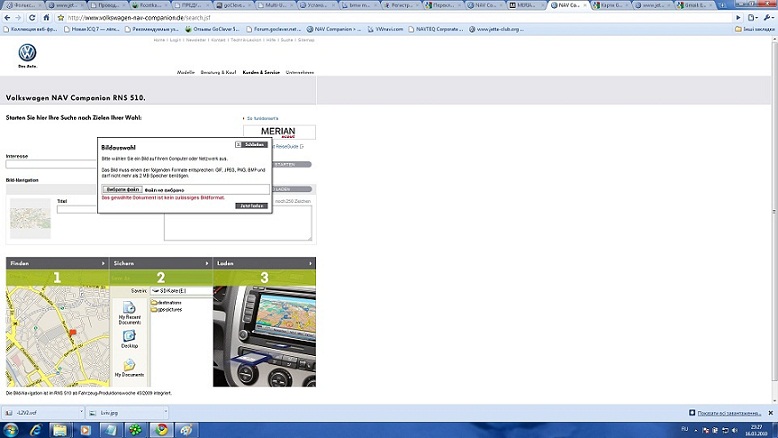Open the NAVTEQ Corporate bookmark
Viewport: 778px width, 438px height.
point(436,29)
